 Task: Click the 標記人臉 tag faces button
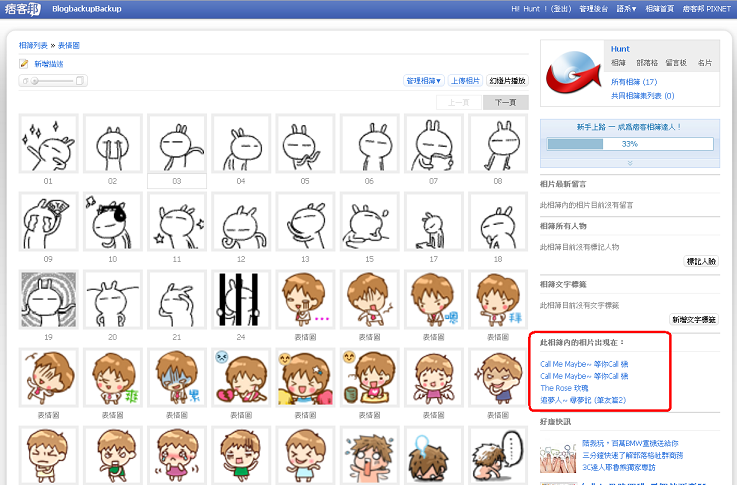pyautogui.click(x=701, y=261)
